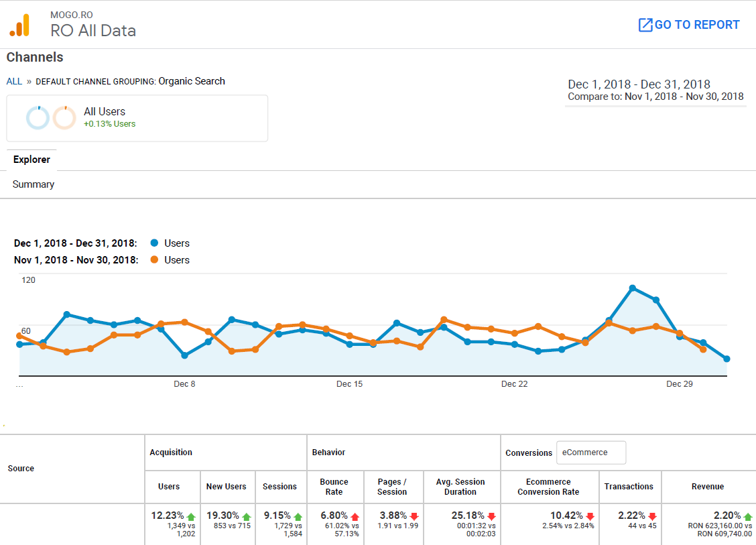This screenshot has width=756, height=545.
Task: Select the peak data point near Dec 29
Action: 631,288
